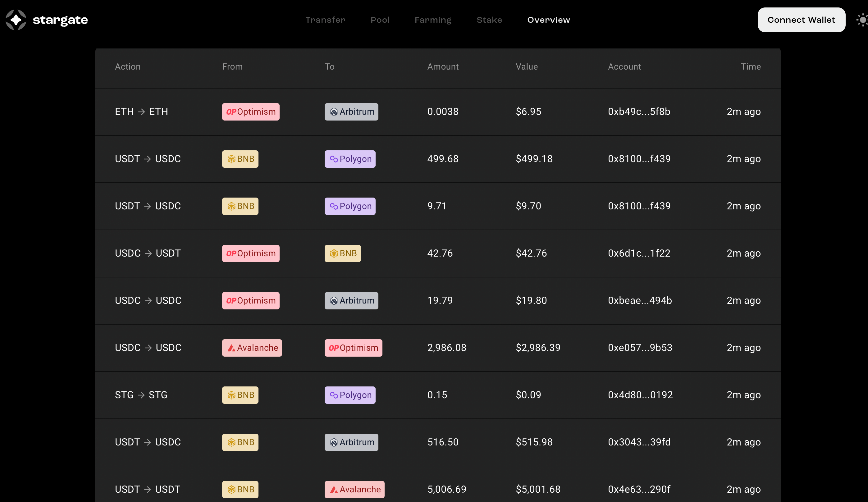Click the Optimism badge in the ETH row
This screenshot has height=502, width=868.
pos(250,112)
